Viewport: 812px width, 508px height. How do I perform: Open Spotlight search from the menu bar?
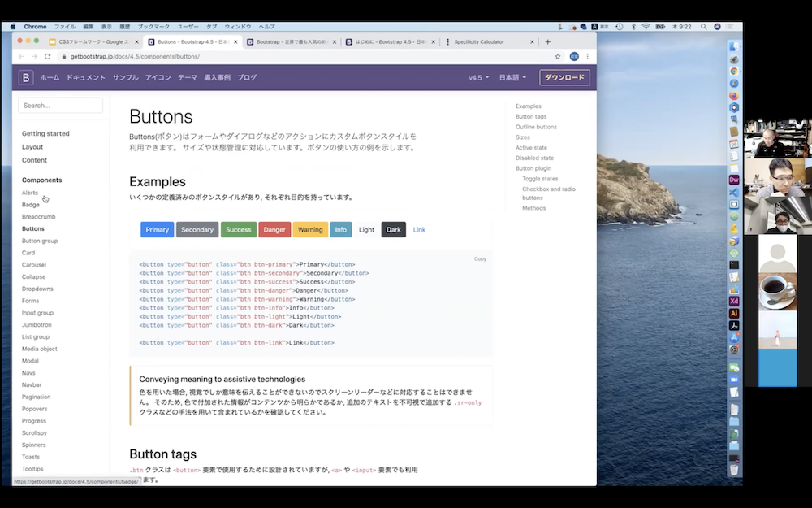(703, 26)
